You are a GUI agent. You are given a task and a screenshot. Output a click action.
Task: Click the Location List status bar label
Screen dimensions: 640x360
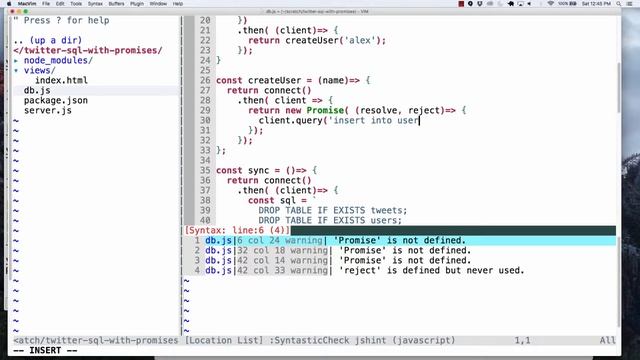[224, 340]
